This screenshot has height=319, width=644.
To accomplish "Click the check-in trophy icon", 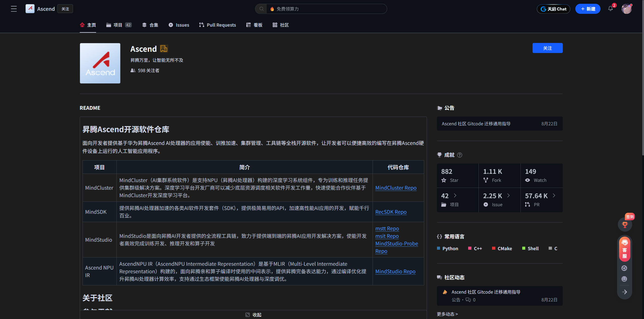I will tap(625, 225).
